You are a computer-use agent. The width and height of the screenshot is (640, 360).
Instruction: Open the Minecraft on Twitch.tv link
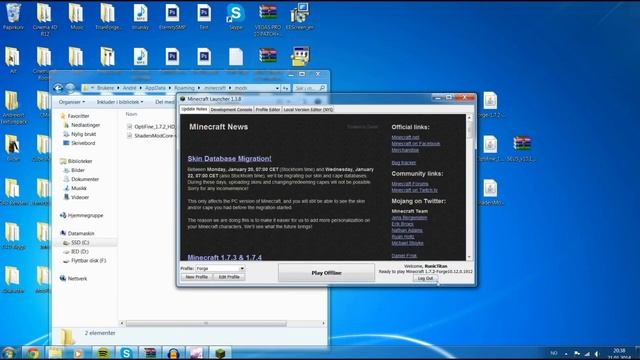tap(414, 190)
